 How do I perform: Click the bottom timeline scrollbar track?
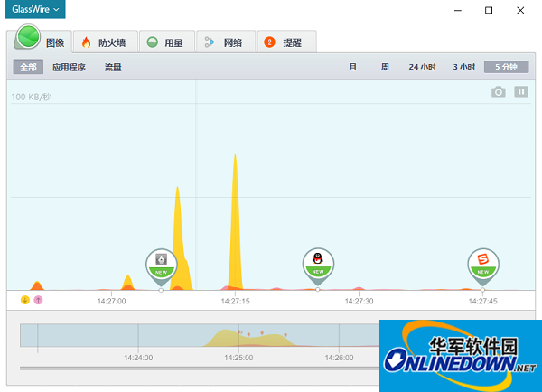point(199,369)
